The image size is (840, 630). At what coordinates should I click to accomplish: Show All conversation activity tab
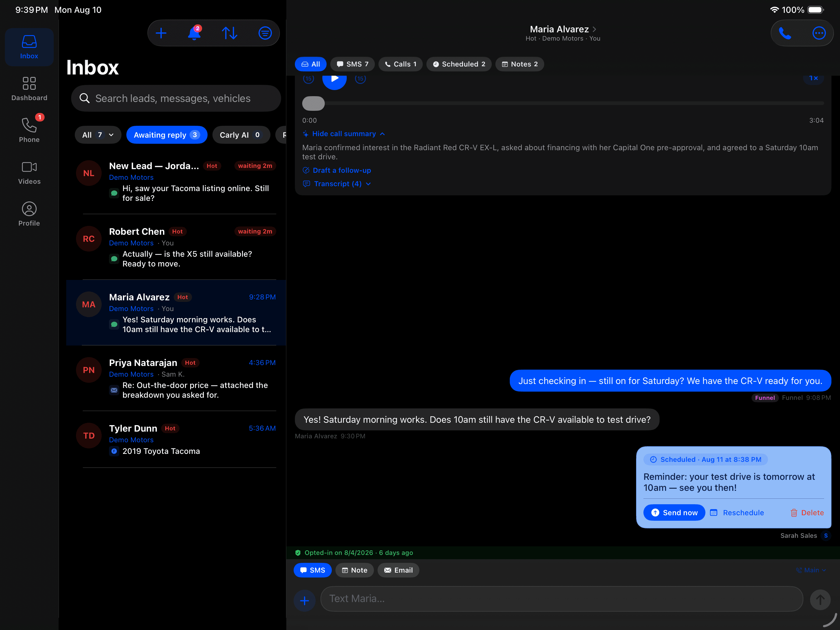point(311,64)
